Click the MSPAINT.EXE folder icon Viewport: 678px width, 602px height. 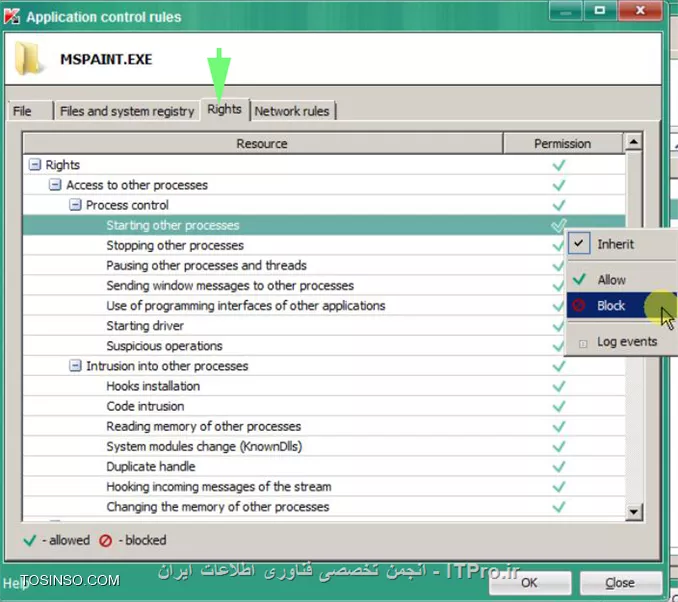click(x=28, y=58)
